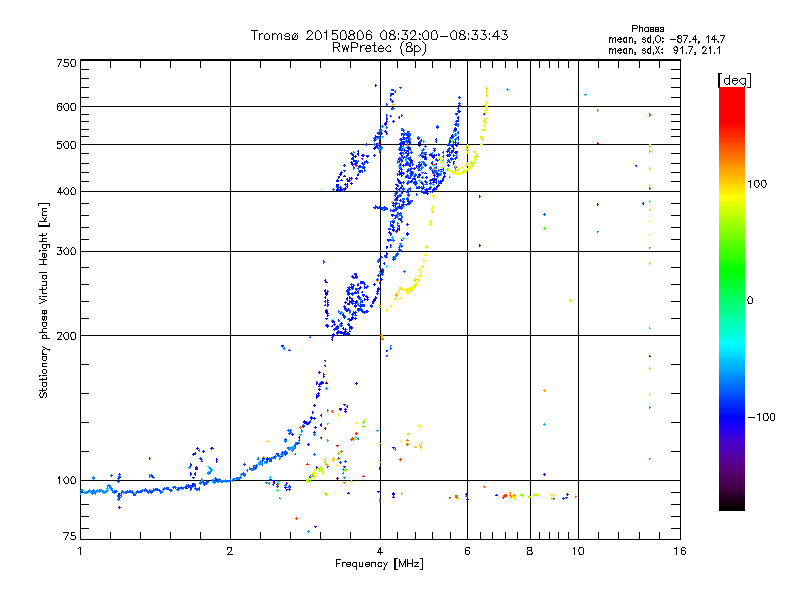Click colorbar tick label '0'
Screen dimensions: 800x600
click(749, 300)
